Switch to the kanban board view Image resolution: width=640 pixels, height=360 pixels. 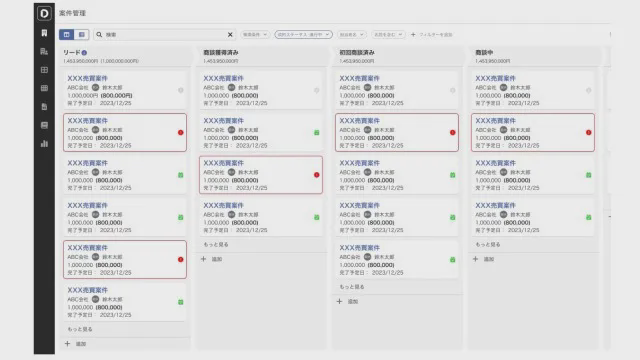67,35
